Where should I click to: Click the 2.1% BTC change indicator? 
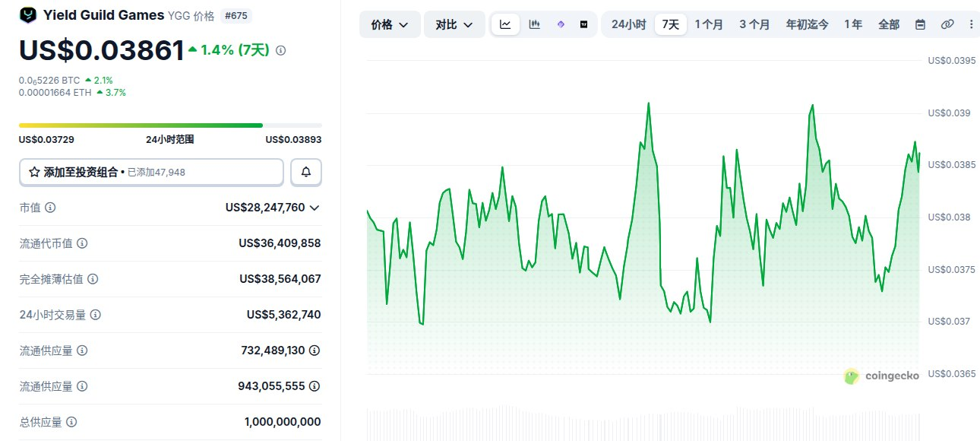[99, 80]
